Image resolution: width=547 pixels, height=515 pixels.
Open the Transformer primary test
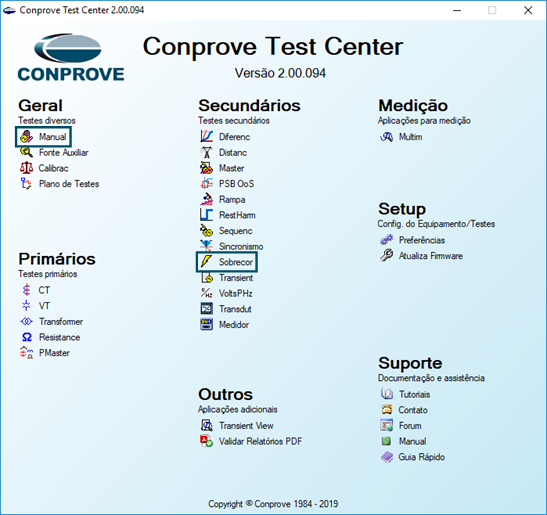61,321
